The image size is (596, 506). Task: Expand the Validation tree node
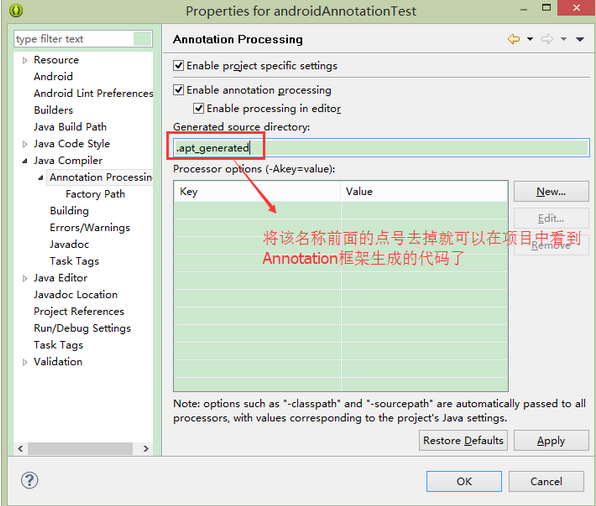coord(25,362)
